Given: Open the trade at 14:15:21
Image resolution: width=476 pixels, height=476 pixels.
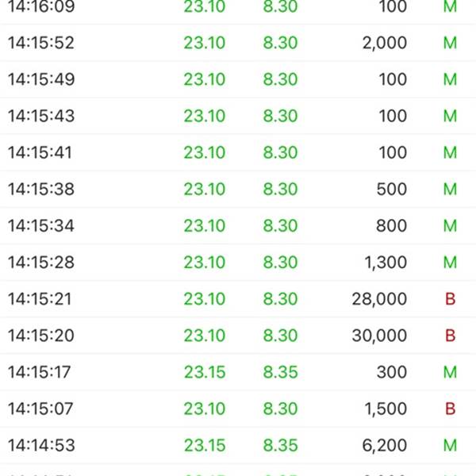Looking at the screenshot, I should coord(238,299).
